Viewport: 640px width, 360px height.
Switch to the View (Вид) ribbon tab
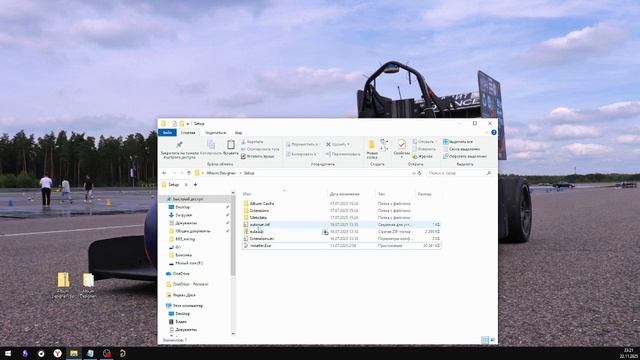tap(238, 133)
